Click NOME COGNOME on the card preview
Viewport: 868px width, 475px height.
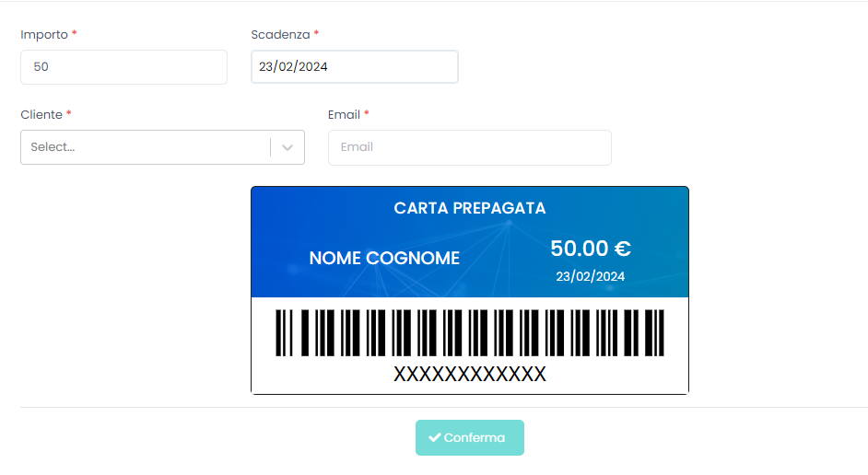[384, 258]
